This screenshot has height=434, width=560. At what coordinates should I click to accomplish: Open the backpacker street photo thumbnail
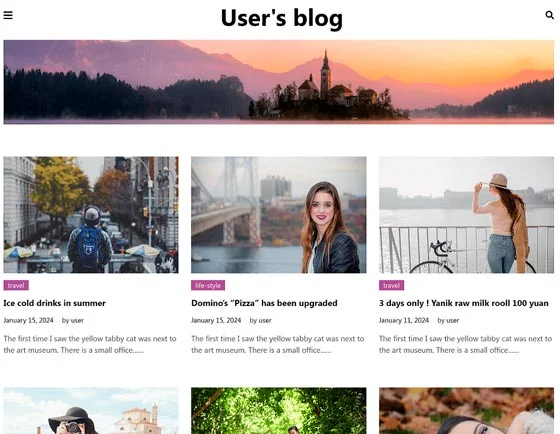(x=91, y=215)
